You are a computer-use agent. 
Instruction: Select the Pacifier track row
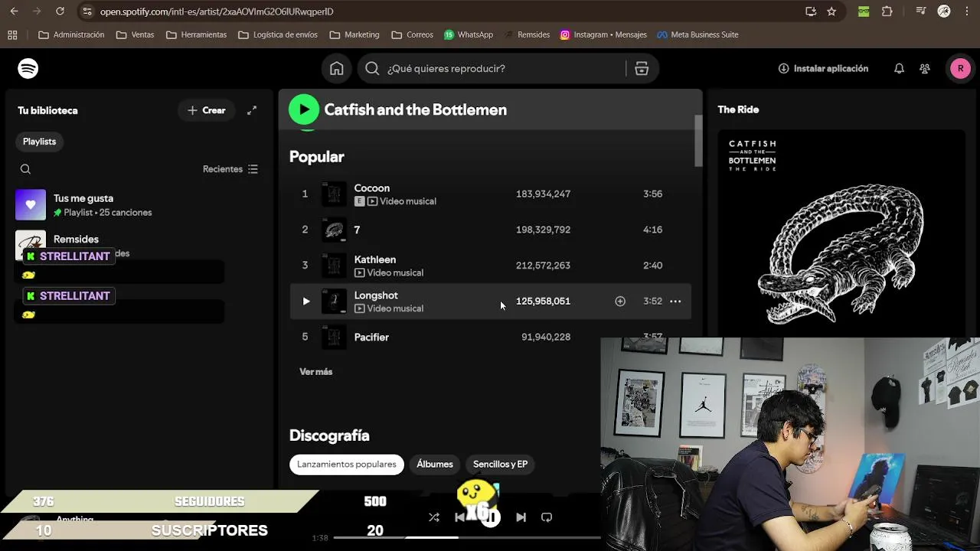[490, 337]
